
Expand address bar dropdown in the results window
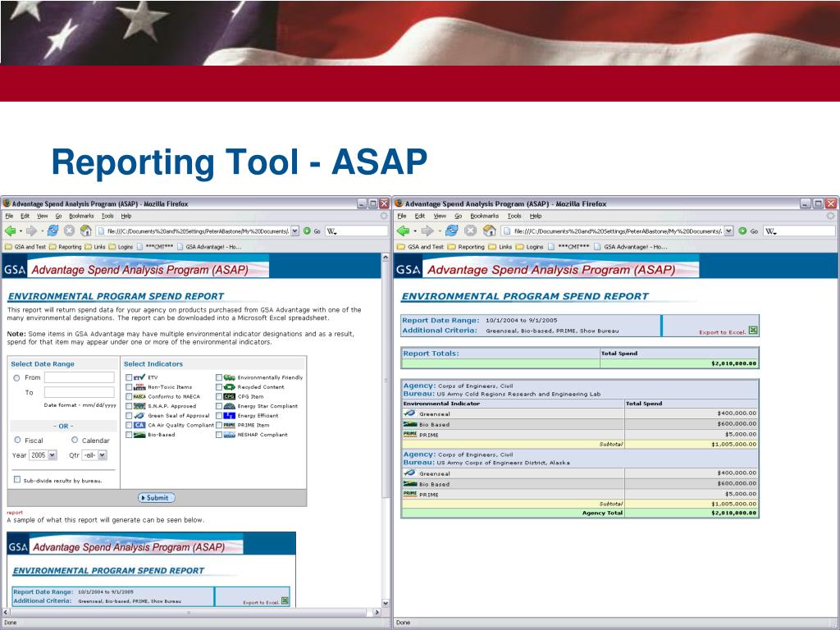coord(728,231)
